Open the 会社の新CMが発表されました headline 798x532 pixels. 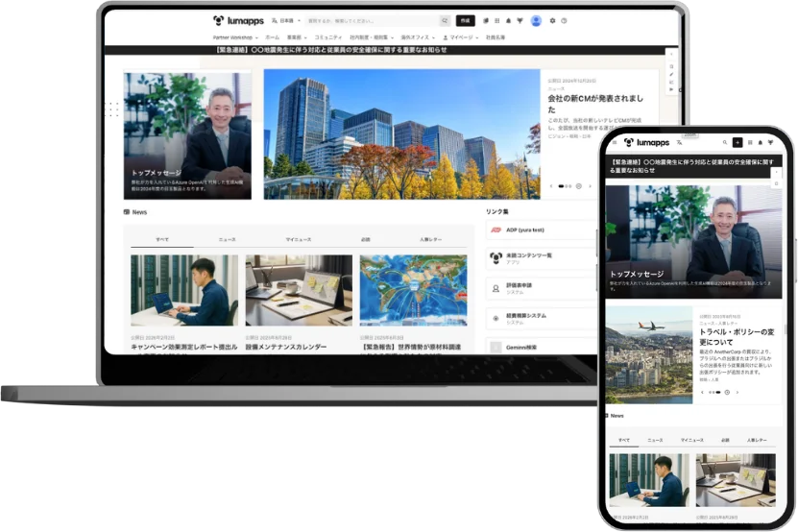click(595, 104)
